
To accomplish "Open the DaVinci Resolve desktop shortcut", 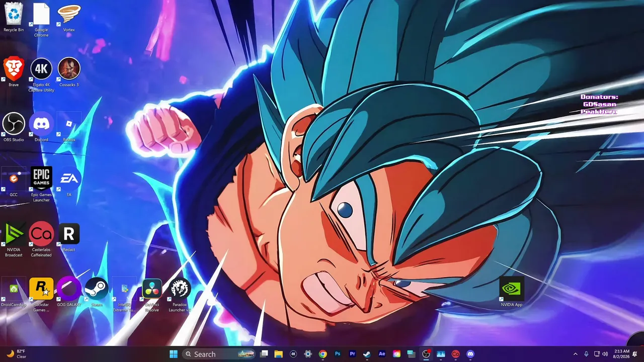I will [152, 294].
